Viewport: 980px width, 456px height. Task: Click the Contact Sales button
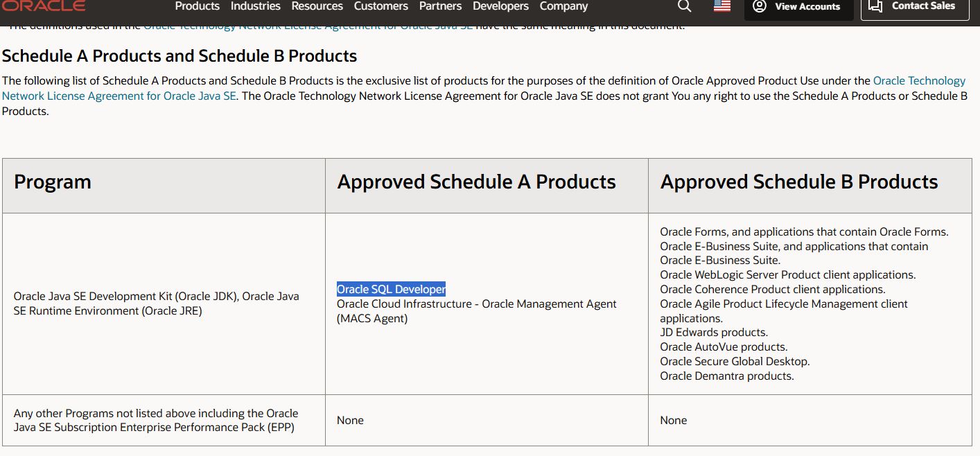click(915, 6)
